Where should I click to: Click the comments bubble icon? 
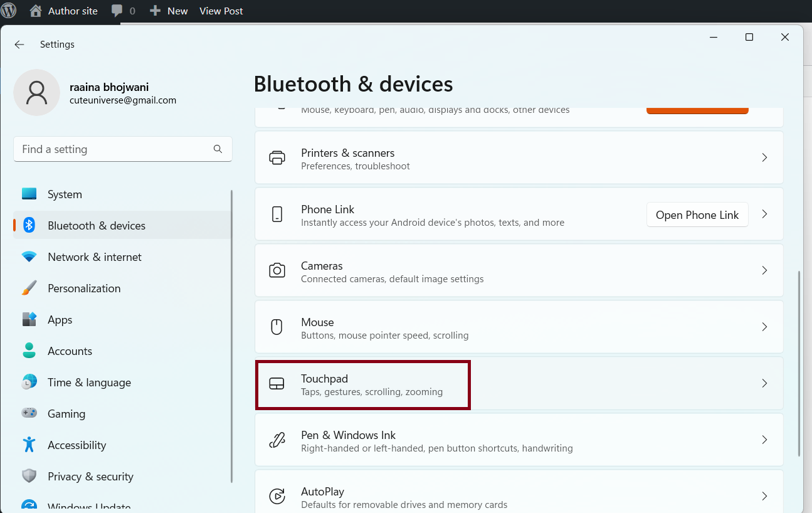pyautogui.click(x=117, y=11)
